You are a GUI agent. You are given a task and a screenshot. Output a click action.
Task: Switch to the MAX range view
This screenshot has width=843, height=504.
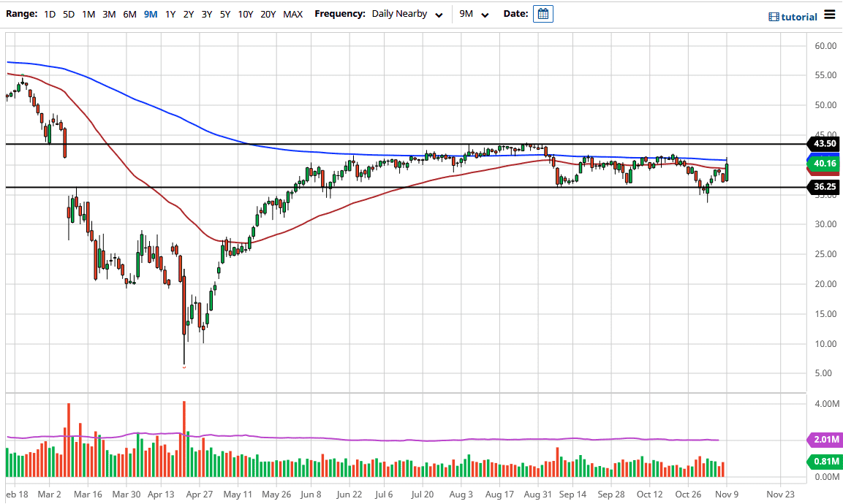tap(292, 13)
